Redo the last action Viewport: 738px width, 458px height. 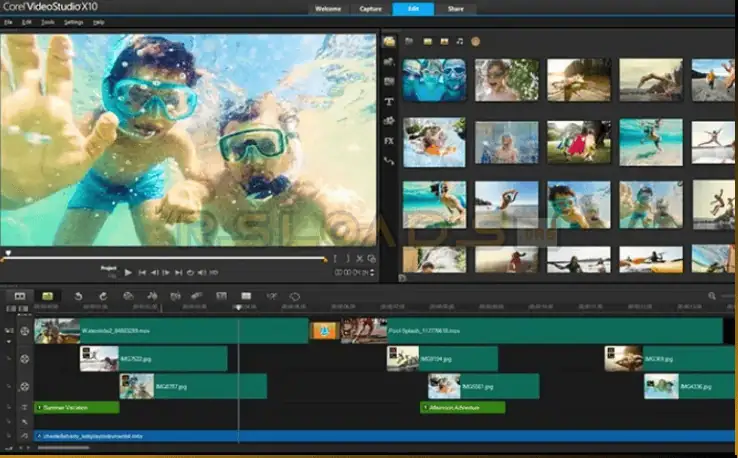click(103, 296)
